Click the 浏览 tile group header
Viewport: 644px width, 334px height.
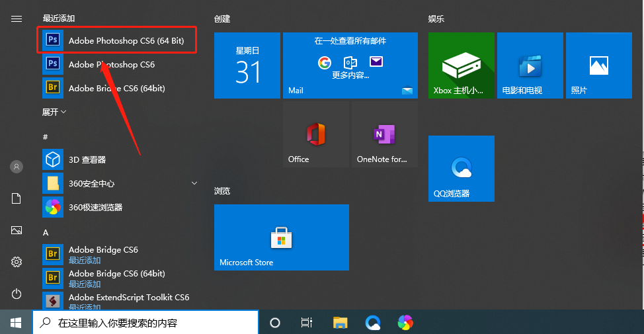coord(222,190)
